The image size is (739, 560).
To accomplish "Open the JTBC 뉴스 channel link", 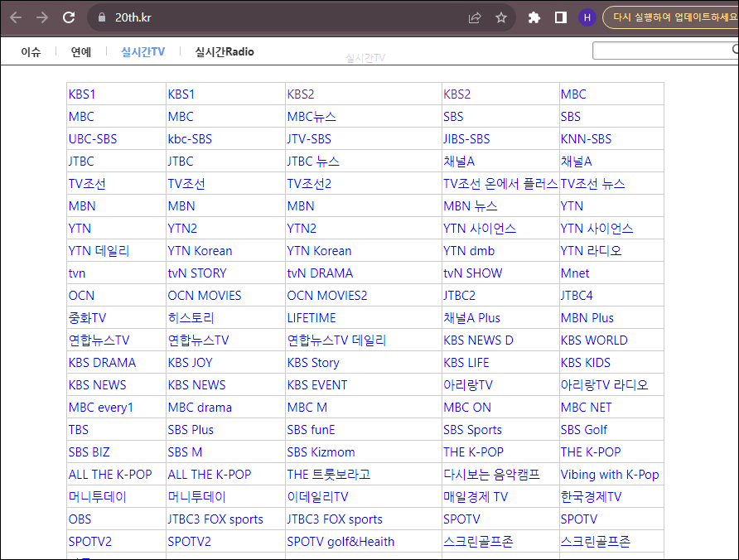I will click(x=313, y=162).
